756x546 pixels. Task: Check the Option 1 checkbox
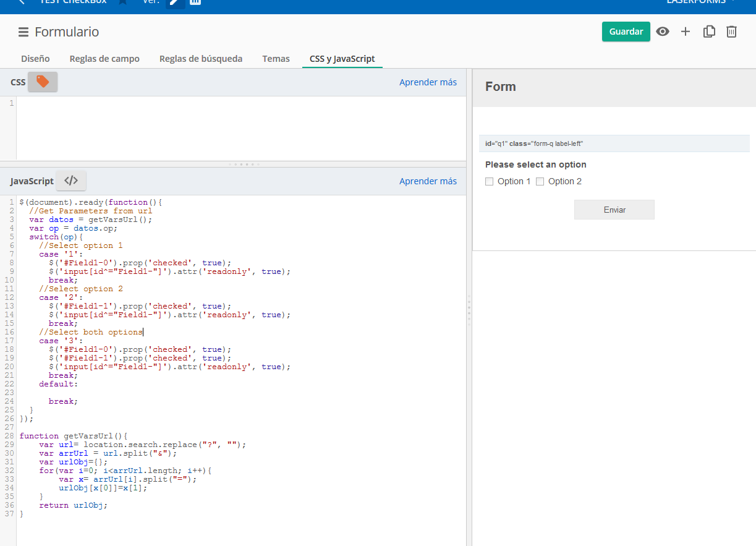click(490, 182)
